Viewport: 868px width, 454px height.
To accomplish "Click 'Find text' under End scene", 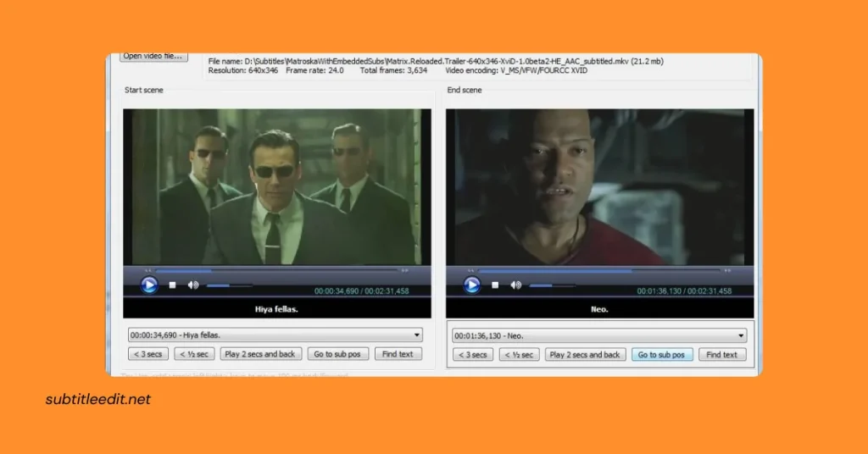I will pyautogui.click(x=722, y=354).
